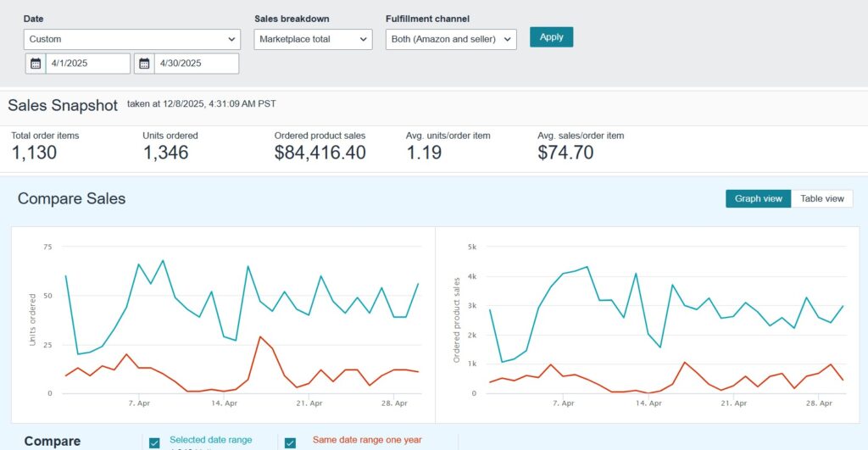Click the Ordered product sales $84,416.40 value
Image resolution: width=868 pixels, height=450 pixels.
(x=320, y=153)
